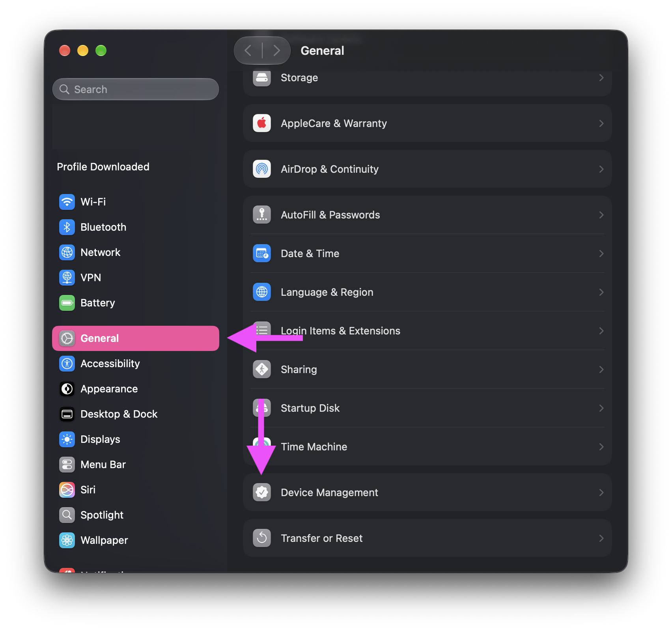The width and height of the screenshot is (672, 631).
Task: Select the Menu Bar icon
Action: (67, 465)
